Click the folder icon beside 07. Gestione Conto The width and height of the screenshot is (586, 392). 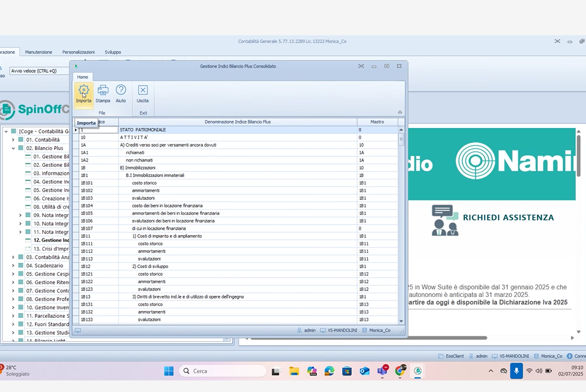tap(20, 291)
